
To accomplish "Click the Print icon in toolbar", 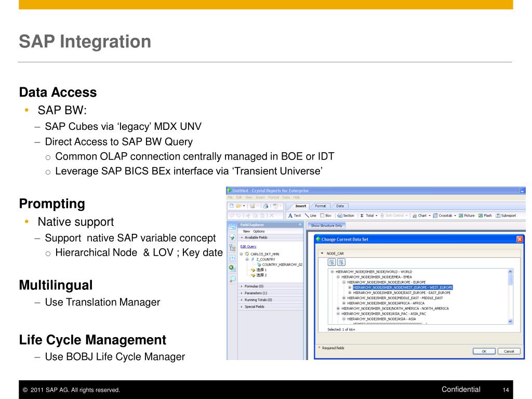I will pyautogui.click(x=265, y=206).
